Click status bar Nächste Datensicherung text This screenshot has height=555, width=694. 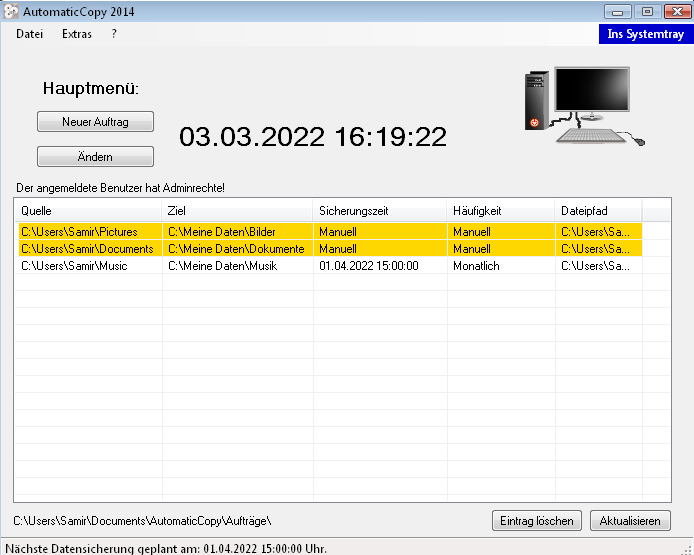[x=166, y=549]
